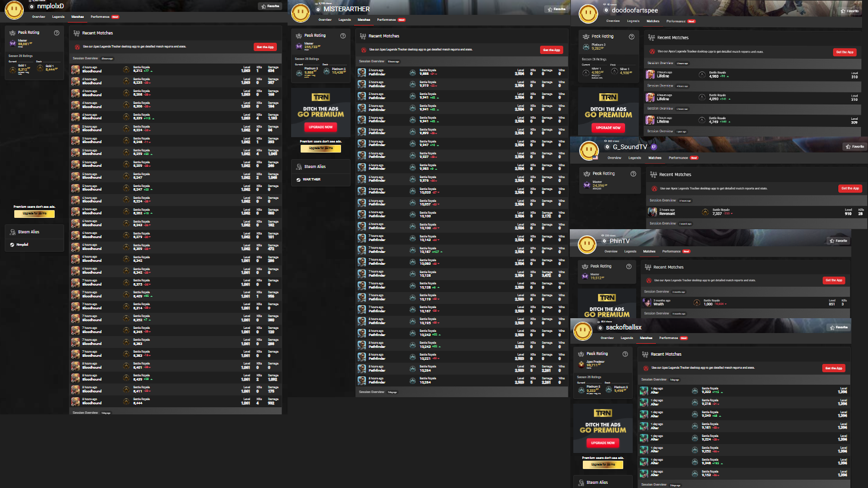Viewport: 868px width, 488px height.
Task: Click the smiley avatar on sackofballsx's profile
Action: [x=582, y=331]
